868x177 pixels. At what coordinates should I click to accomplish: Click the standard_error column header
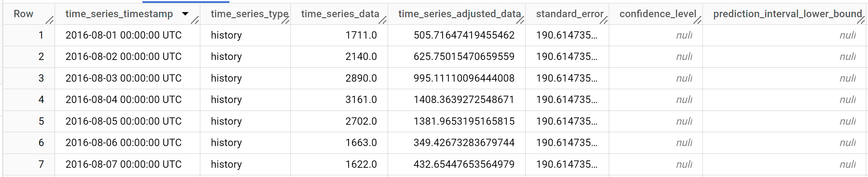pos(569,14)
